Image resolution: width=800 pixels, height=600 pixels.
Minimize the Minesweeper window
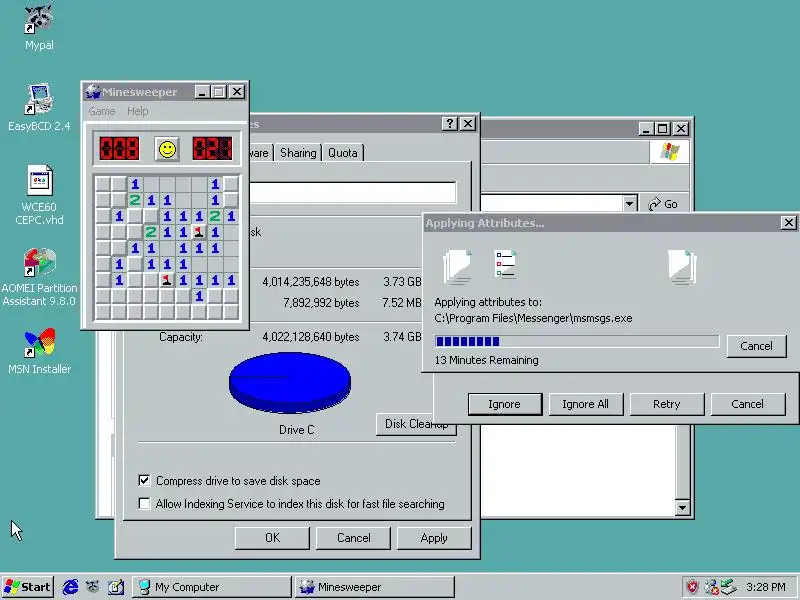203,92
